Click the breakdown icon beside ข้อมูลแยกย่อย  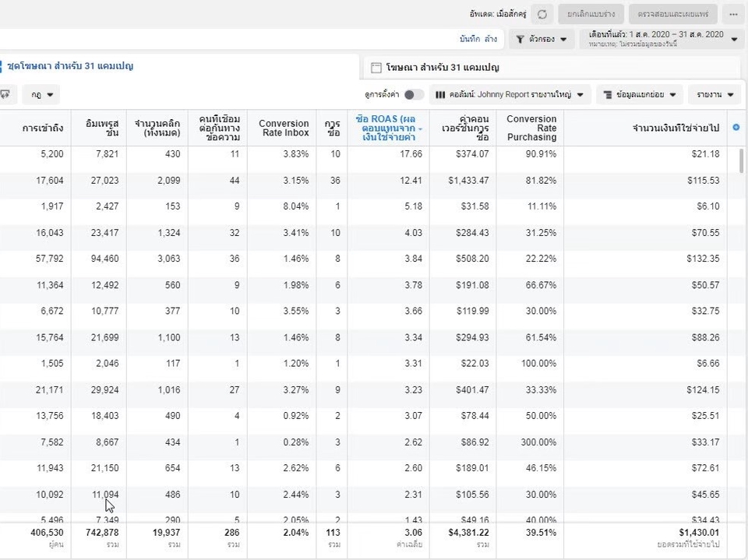[x=607, y=94]
